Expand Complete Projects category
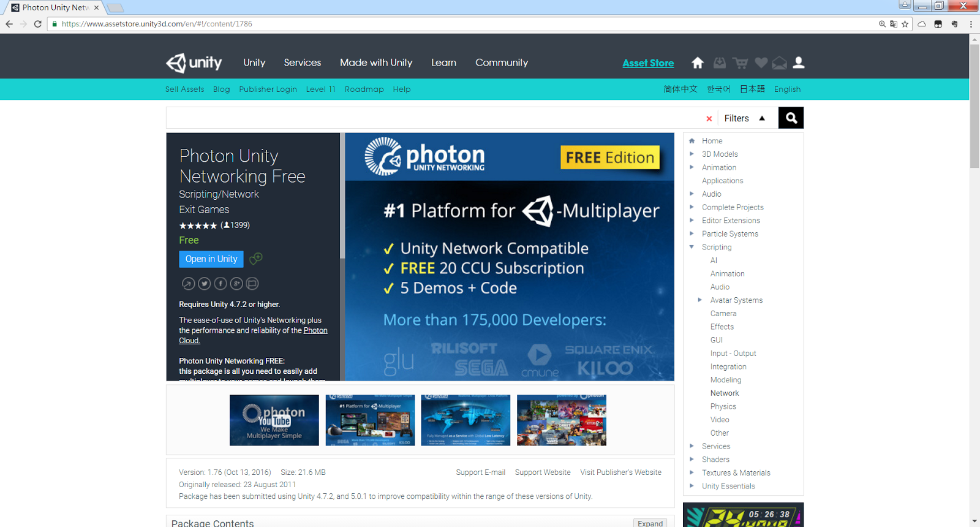Image resolution: width=980 pixels, height=527 pixels. click(692, 207)
